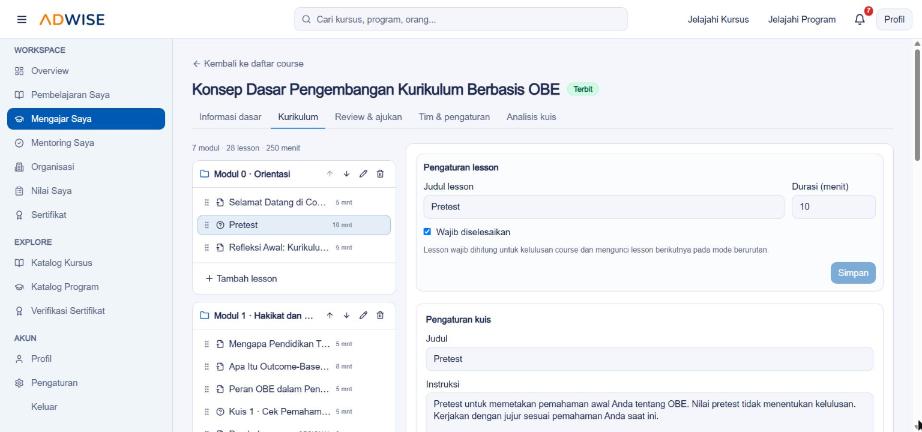
Task: Click drag handle of Kuis 1 lesson
Action: pos(206,412)
